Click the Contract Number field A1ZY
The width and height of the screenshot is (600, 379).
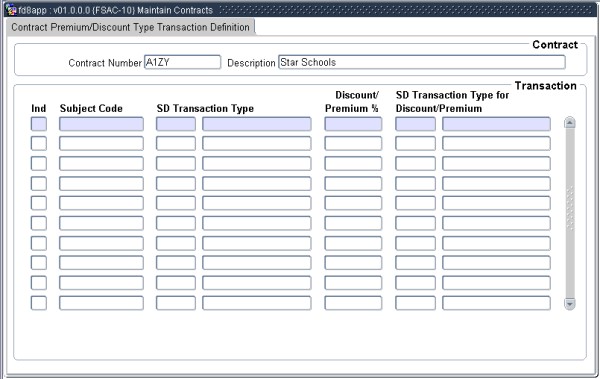pos(183,62)
